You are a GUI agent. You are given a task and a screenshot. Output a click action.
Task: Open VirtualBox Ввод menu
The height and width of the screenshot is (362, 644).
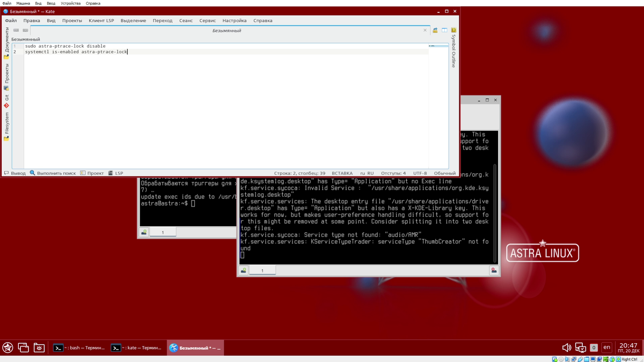point(51,3)
